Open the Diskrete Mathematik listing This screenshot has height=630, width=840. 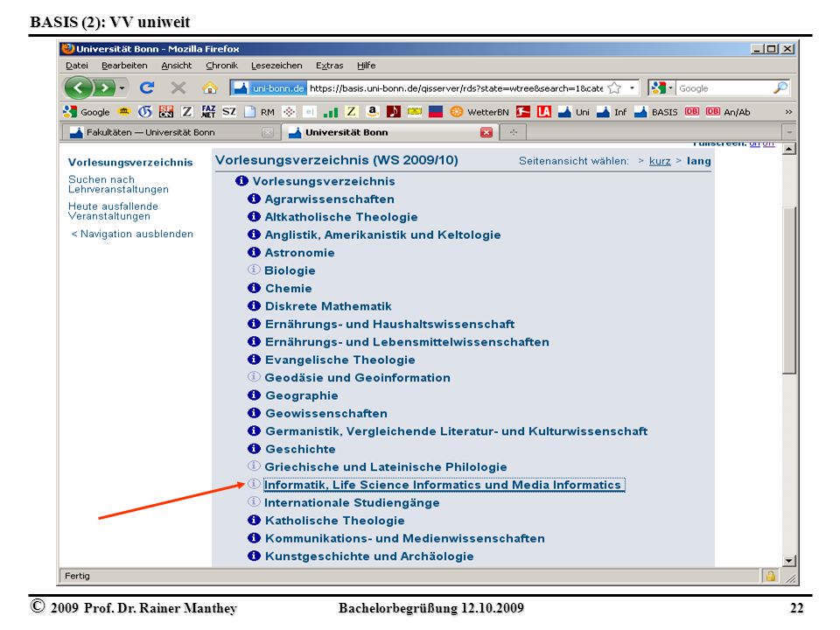328,306
